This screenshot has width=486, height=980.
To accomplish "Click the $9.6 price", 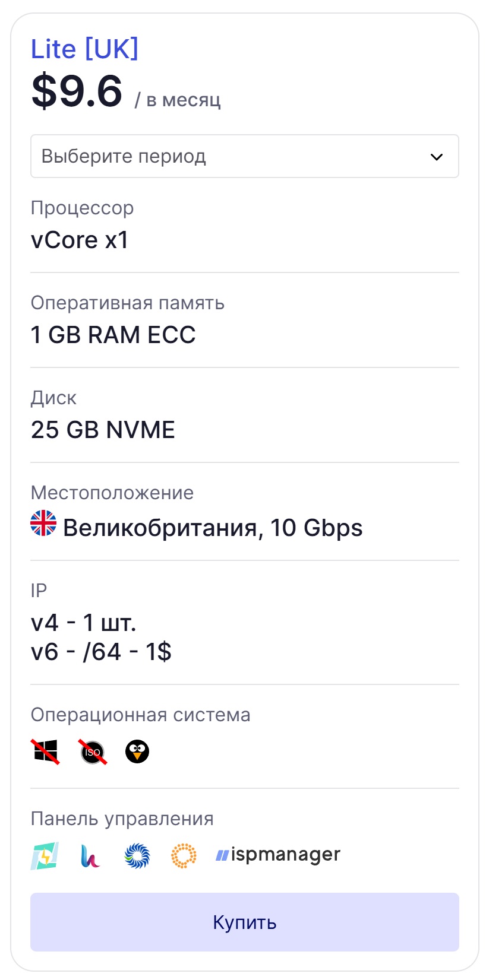I will pos(77,91).
